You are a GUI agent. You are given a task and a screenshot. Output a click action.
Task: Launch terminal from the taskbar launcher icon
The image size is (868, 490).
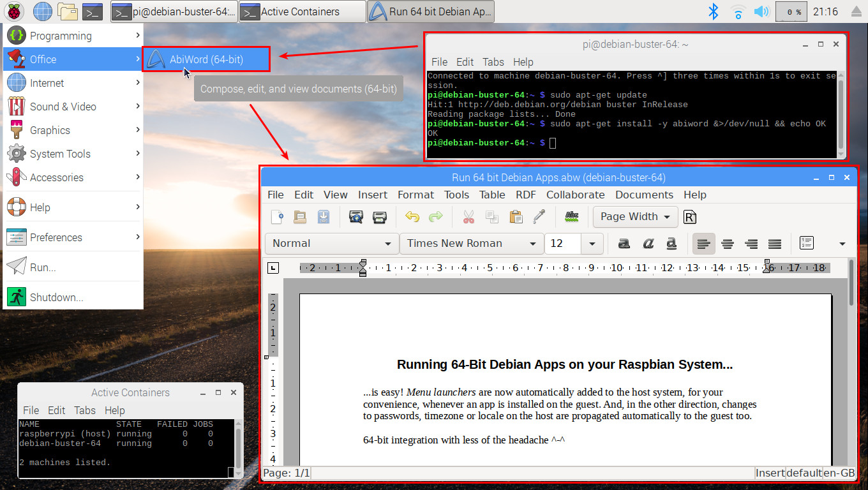[93, 11]
